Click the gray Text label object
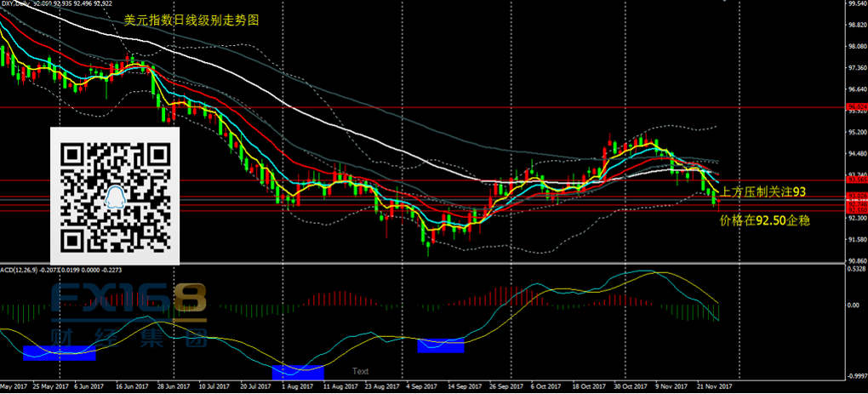This screenshot has height=394, width=868. [361, 371]
